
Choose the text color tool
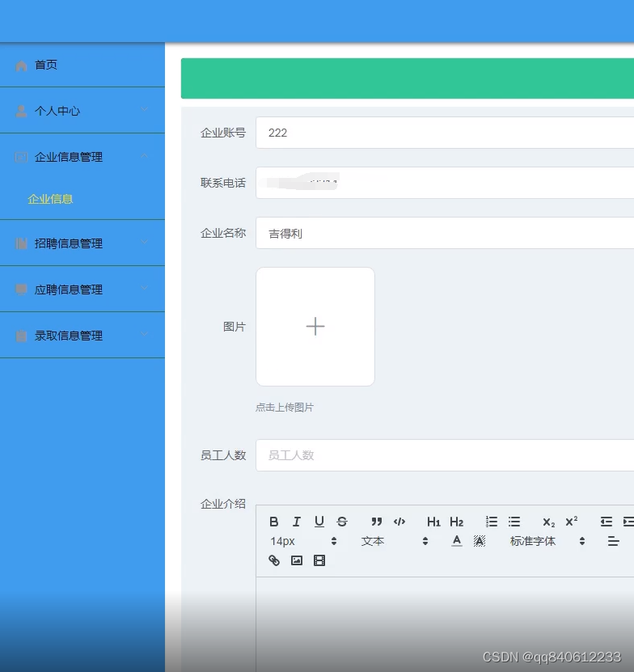coord(457,541)
